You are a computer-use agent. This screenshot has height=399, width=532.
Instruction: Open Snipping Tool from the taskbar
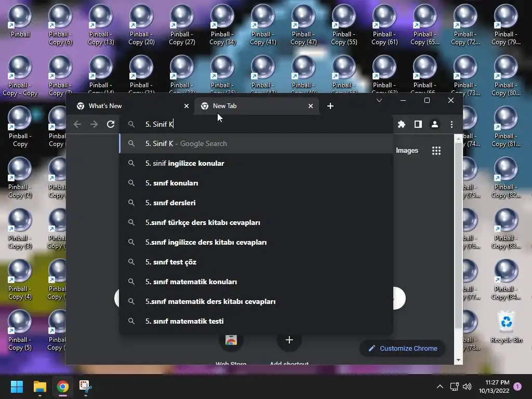tap(86, 387)
